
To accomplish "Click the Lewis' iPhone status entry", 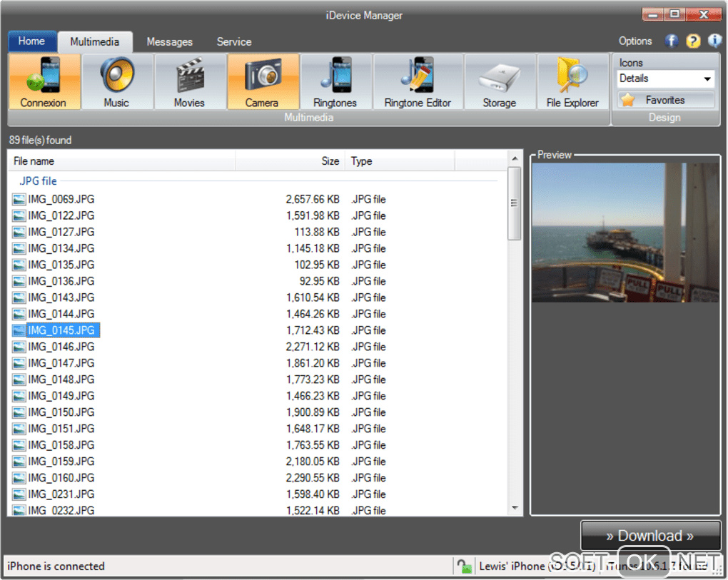I will click(537, 566).
